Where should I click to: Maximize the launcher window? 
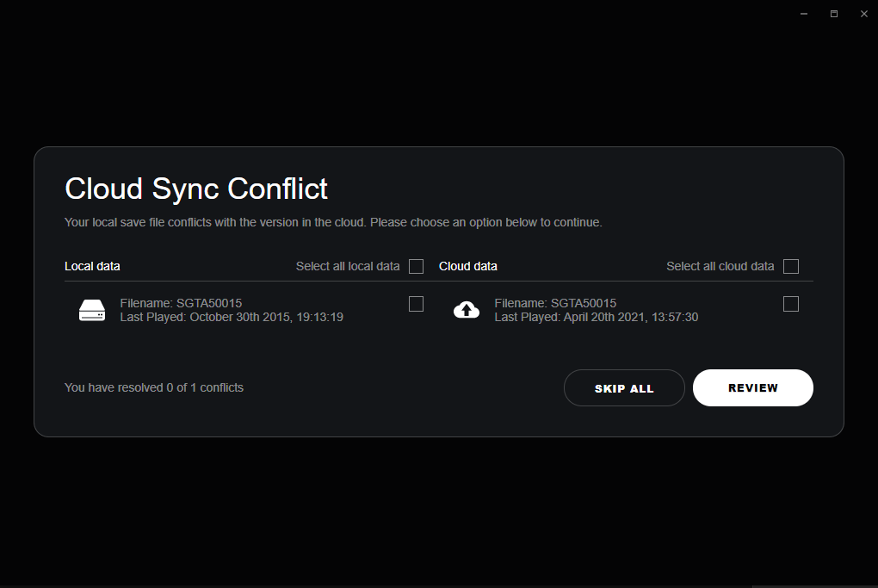pyautogui.click(x=834, y=14)
